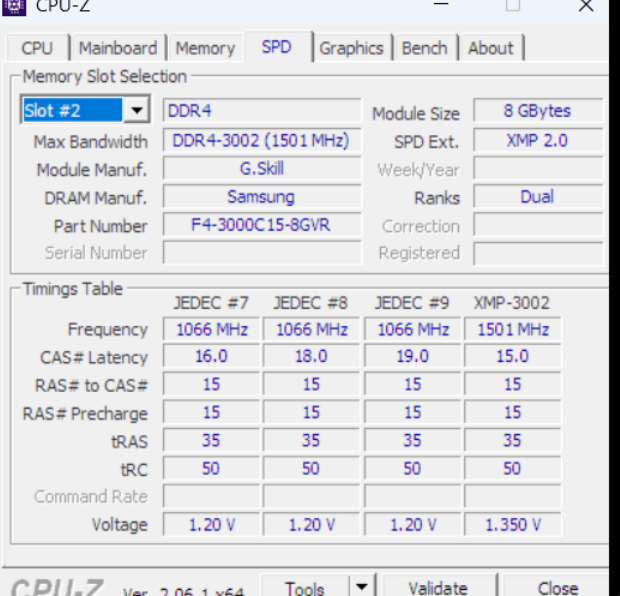
Task: Click the JEDEC #7 column header
Action: point(211,303)
